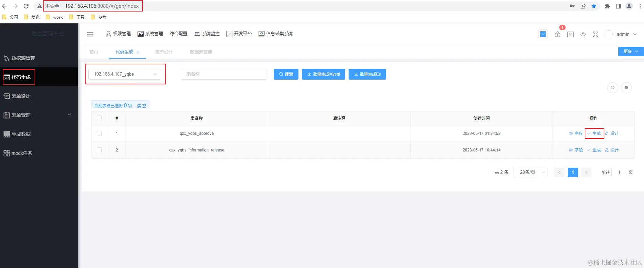Click 生成 for qzx_yqbs_approve row
The height and width of the screenshot is (268, 644).
click(x=594, y=133)
